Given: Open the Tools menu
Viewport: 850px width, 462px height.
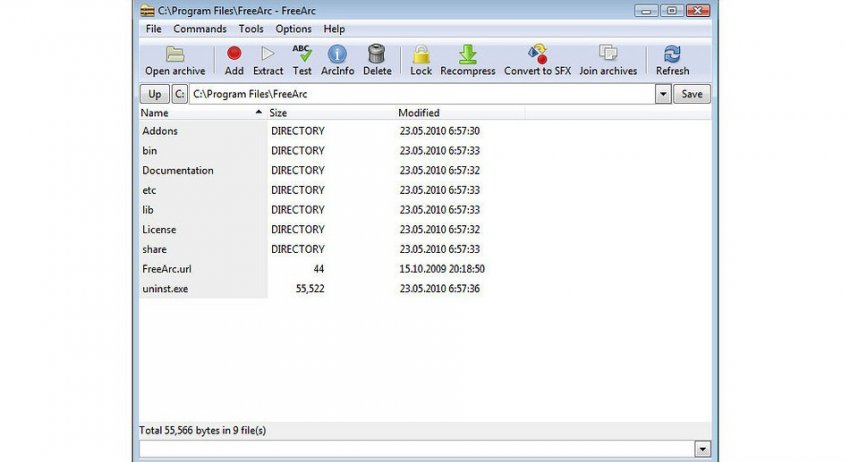Looking at the screenshot, I should [x=251, y=29].
